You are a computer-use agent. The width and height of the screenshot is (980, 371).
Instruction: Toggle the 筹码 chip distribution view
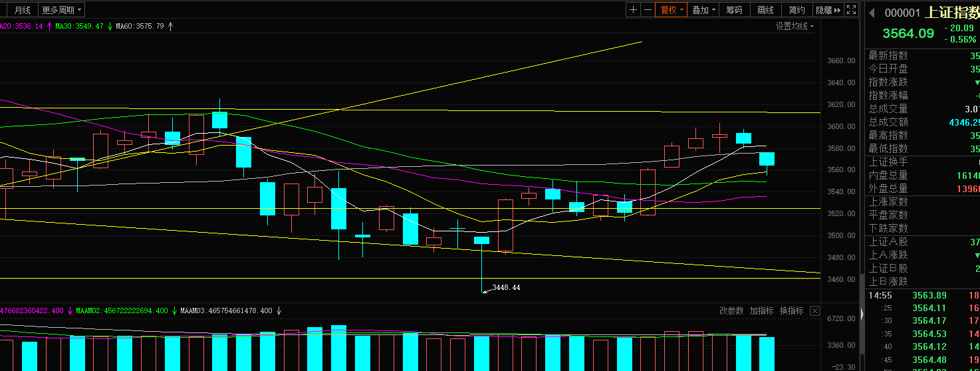coord(734,10)
